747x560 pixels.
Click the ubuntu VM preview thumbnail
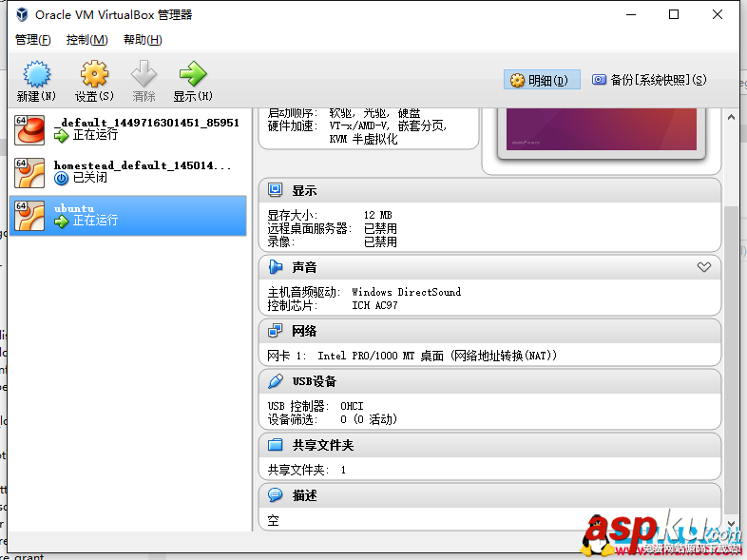coord(602,129)
